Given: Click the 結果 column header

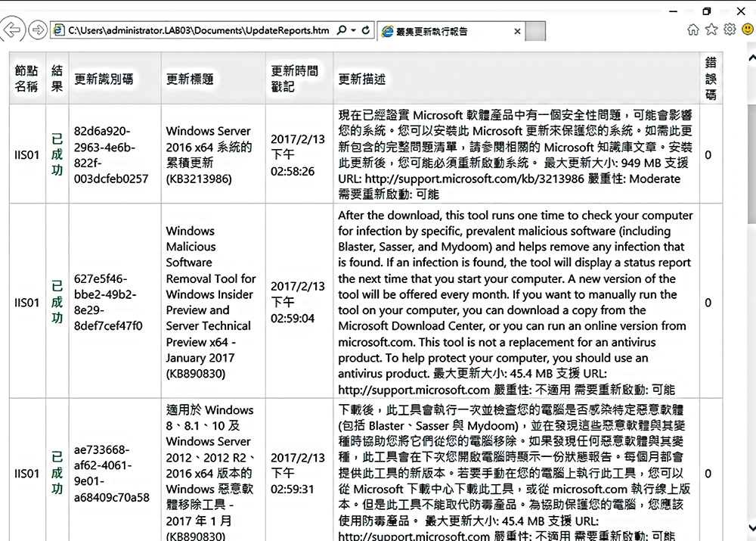Looking at the screenshot, I should pyautogui.click(x=57, y=79).
